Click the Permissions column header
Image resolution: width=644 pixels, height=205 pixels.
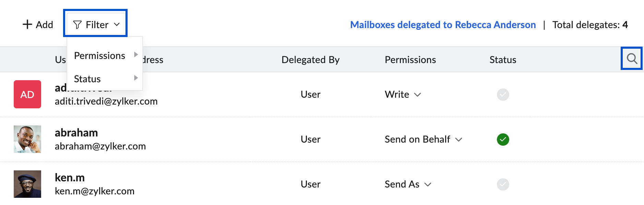click(x=410, y=60)
